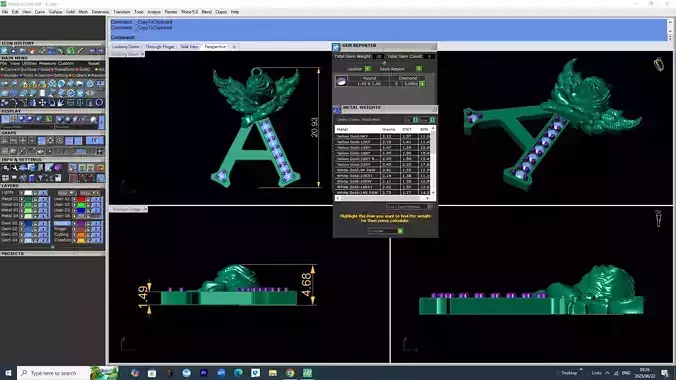Click Reset in the Main Menu row
The image size is (676, 380).
(x=94, y=63)
